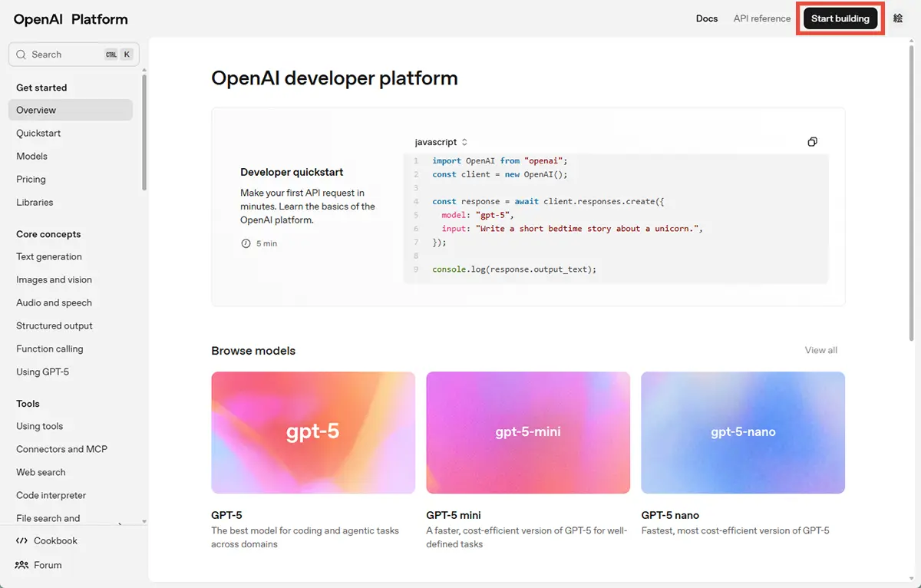Go to Models in the sidebar
921x588 pixels.
[31, 156]
